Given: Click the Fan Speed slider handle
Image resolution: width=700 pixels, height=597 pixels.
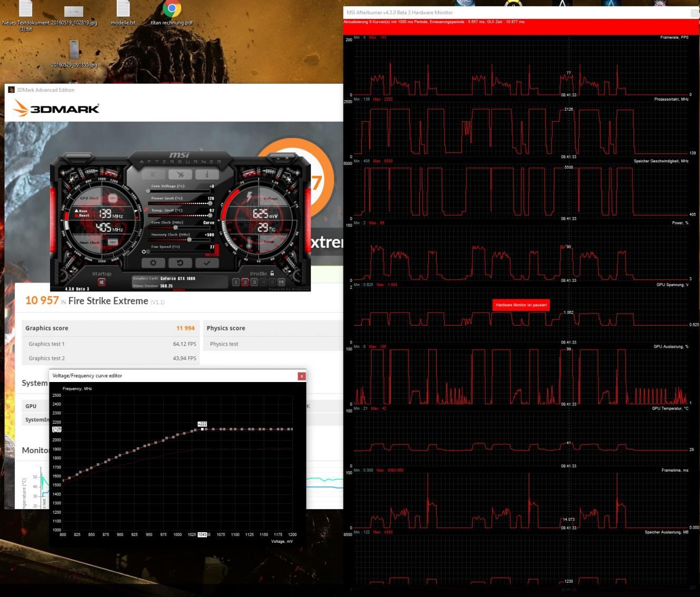Looking at the screenshot, I should coord(150,252).
